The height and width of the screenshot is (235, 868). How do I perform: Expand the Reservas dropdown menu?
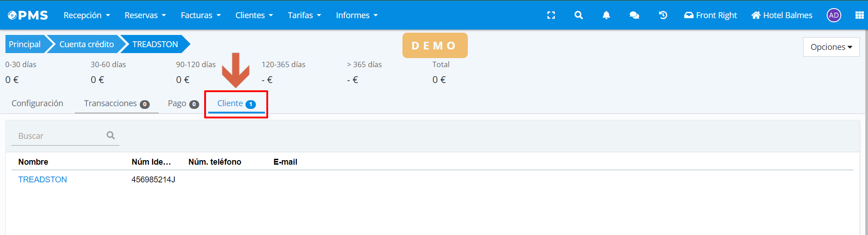point(145,15)
